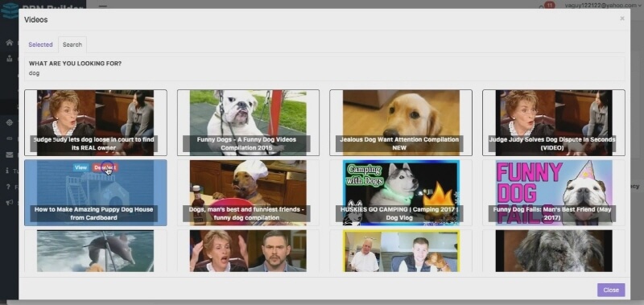Viewport: 644px width, 305px height.
Task: Click View on the cardboard dog house video
Action: pos(81,167)
